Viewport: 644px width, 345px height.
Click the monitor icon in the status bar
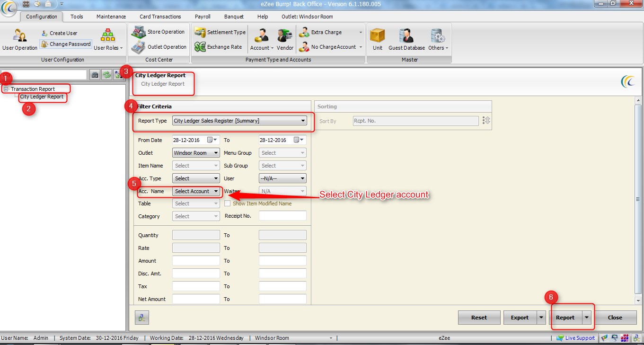pyautogui.click(x=614, y=338)
